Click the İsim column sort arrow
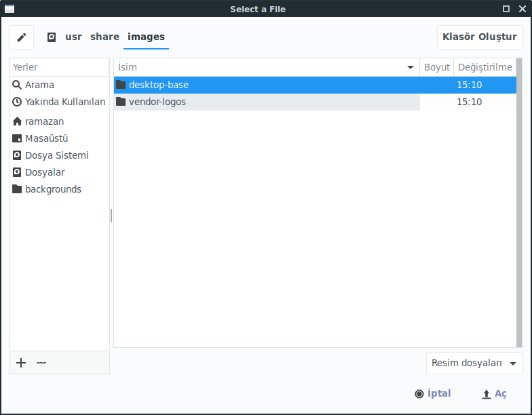This screenshot has width=532, height=415. pos(410,68)
